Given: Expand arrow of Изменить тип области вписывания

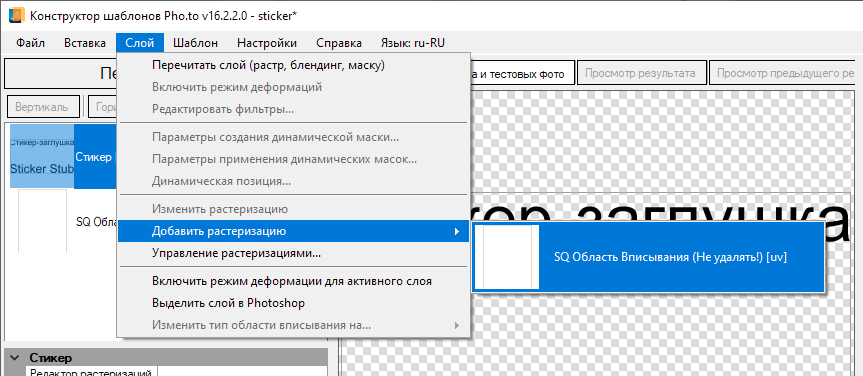Looking at the screenshot, I should click(456, 325).
